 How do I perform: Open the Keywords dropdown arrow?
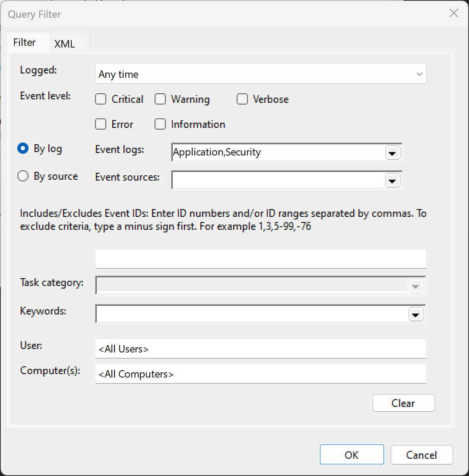point(415,314)
